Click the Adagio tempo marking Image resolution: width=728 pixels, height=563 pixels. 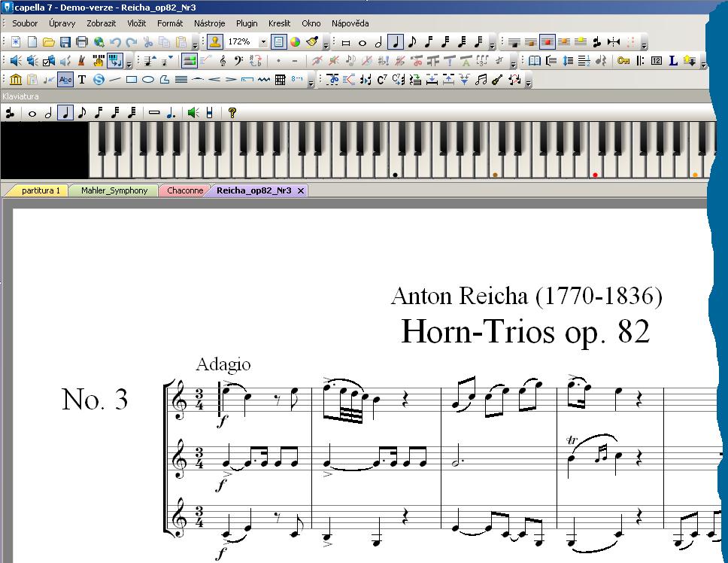pos(223,364)
